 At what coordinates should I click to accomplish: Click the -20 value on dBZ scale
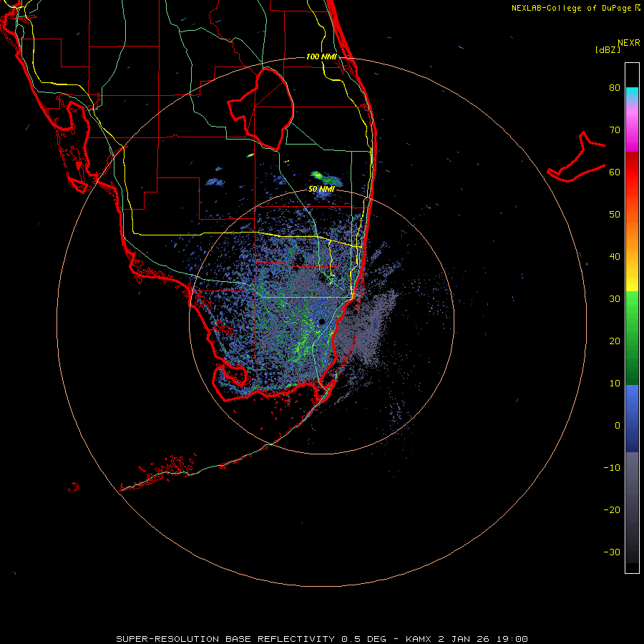612,510
